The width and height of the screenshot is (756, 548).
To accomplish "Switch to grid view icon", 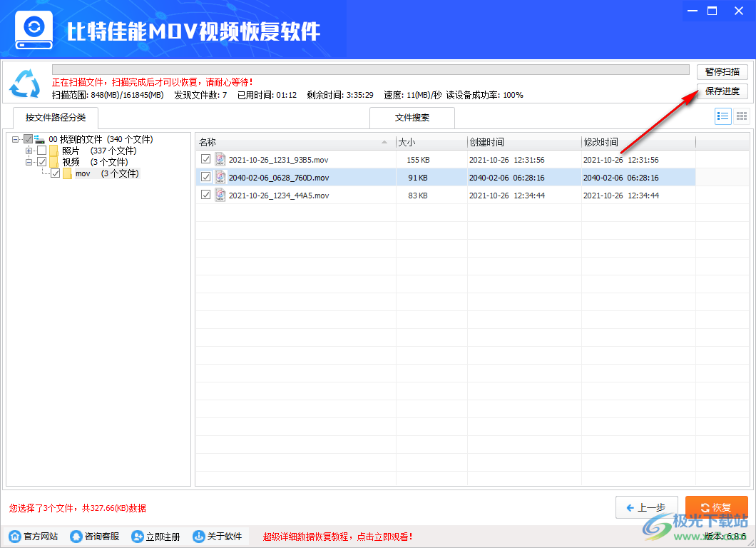I will tap(741, 116).
